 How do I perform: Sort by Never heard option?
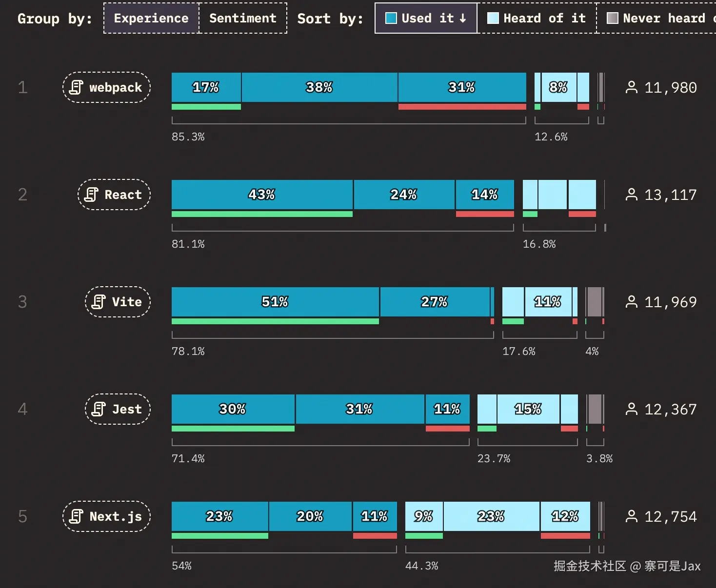[x=656, y=18]
